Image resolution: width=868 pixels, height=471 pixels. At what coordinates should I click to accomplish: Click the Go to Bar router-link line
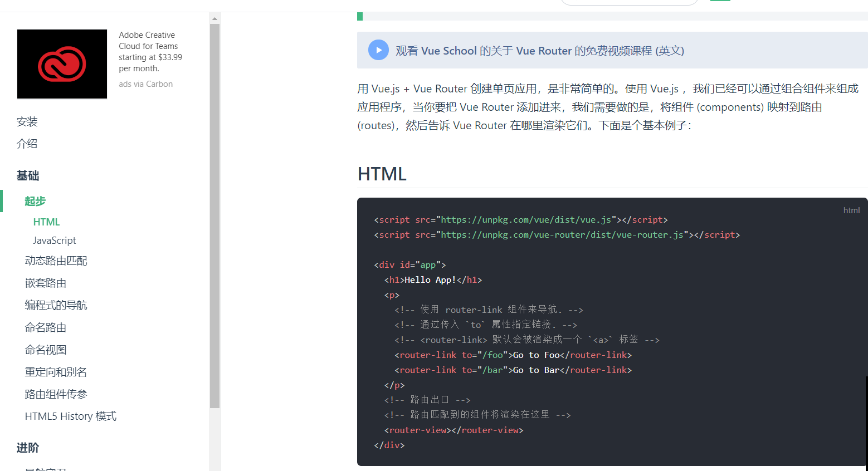click(x=513, y=370)
